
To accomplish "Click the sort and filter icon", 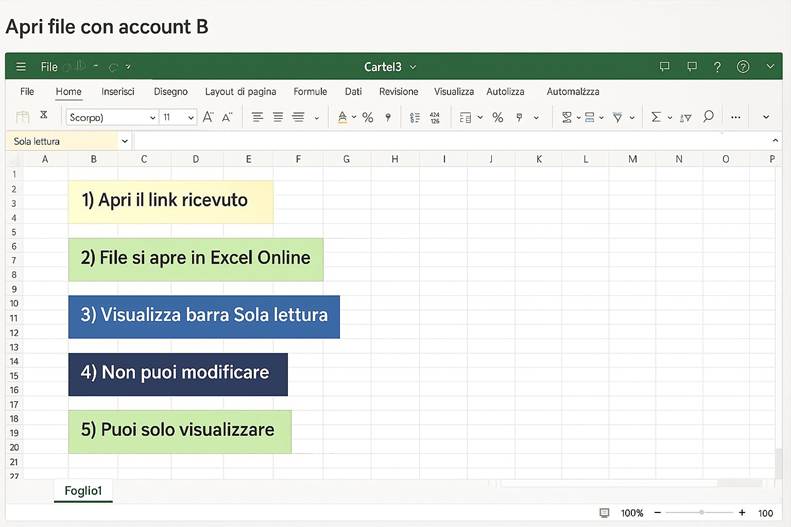I will (x=685, y=118).
